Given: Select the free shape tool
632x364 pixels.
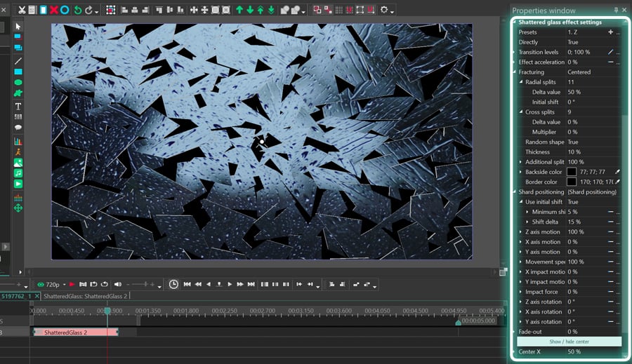Looking at the screenshot, I should (18, 93).
